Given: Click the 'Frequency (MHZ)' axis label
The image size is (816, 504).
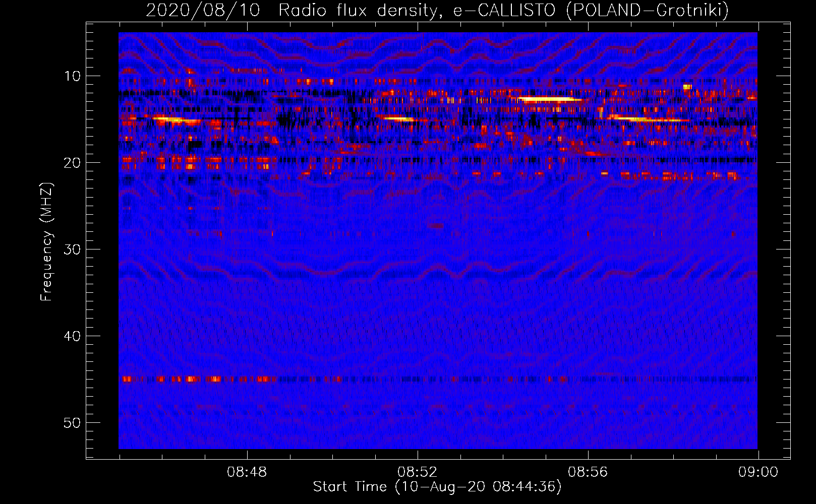Looking at the screenshot, I should point(46,242).
